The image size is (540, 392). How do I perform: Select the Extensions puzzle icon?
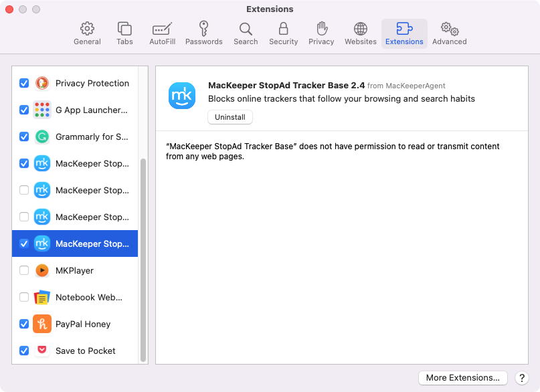(x=404, y=29)
